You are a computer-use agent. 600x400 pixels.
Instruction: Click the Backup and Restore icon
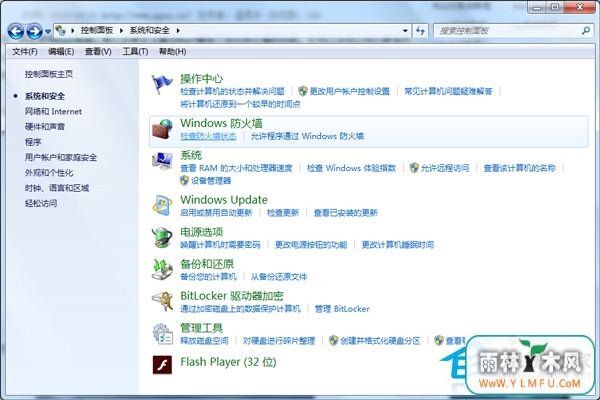point(162,270)
